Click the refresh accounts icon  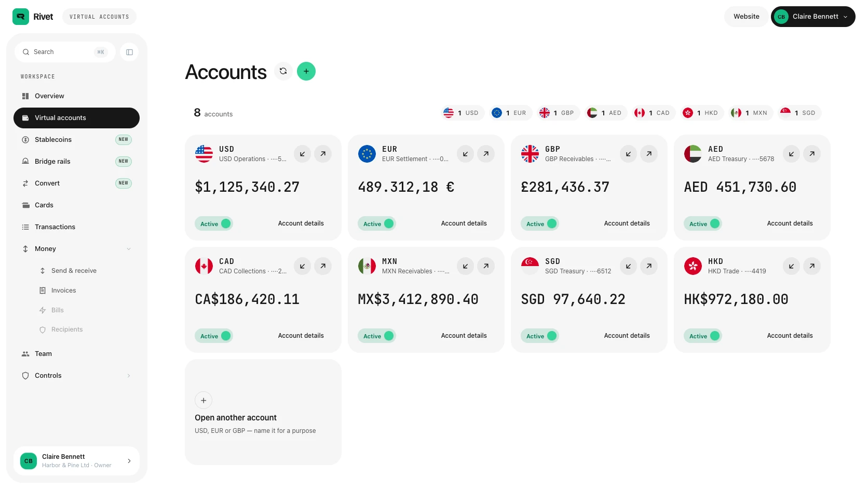pos(283,71)
